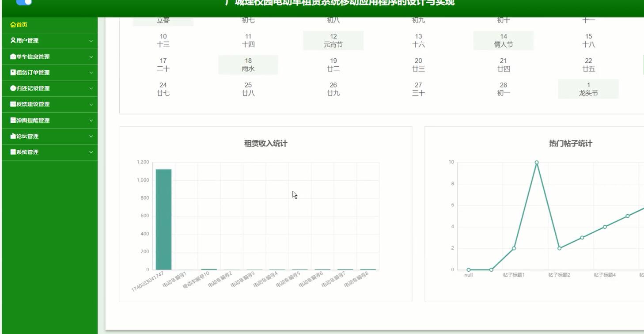This screenshot has height=334, width=644.
Task: Expand 反馈建议管理 with its chevron arrow
Action: pyautogui.click(x=91, y=104)
